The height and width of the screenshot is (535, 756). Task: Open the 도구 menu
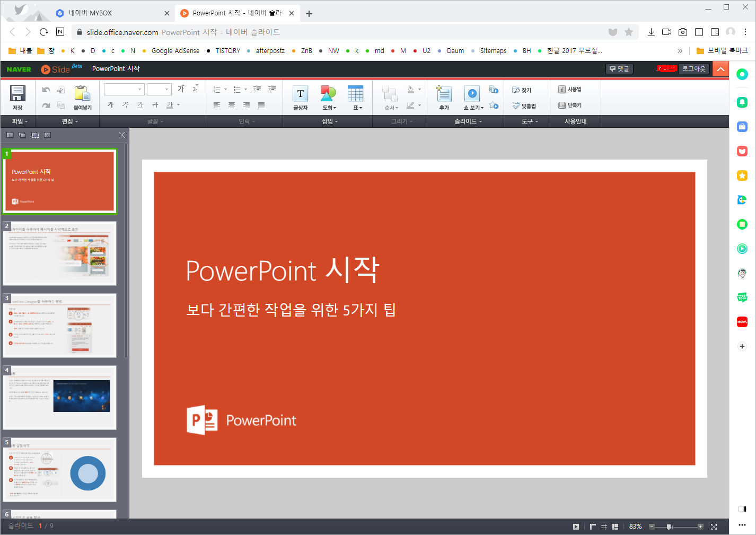pyautogui.click(x=529, y=121)
